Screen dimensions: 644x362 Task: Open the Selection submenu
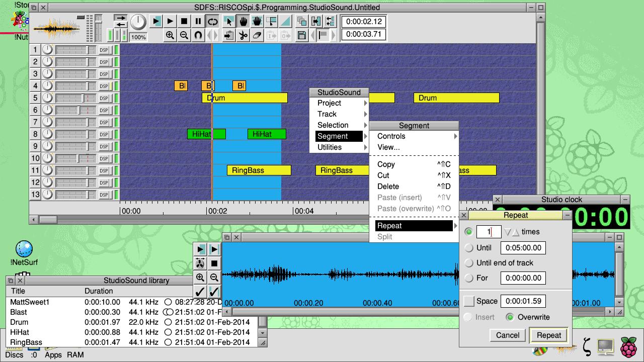tap(339, 125)
